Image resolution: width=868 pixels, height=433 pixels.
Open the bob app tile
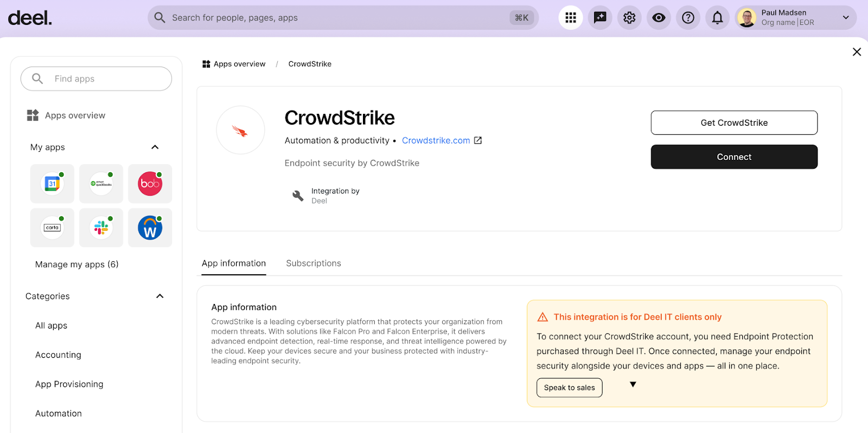coord(150,184)
